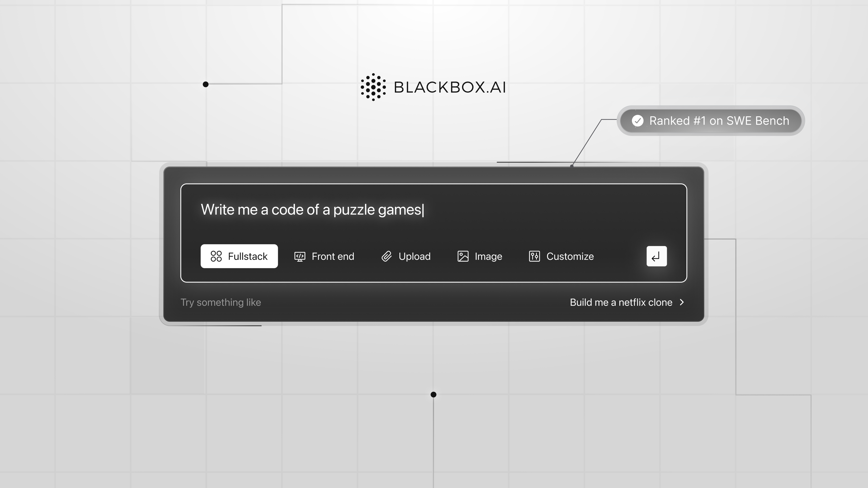Screen dimensions: 868x488
Task: Open the Customize options panel
Action: pos(561,256)
